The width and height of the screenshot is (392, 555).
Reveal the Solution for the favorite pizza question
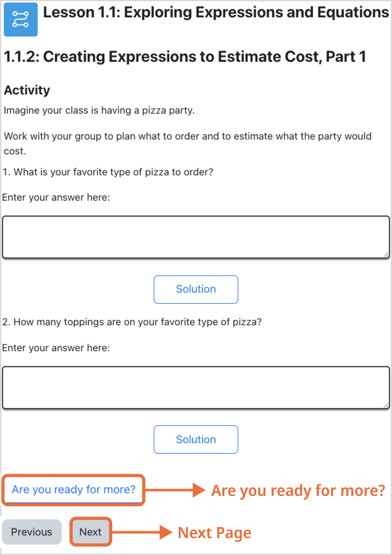(x=196, y=289)
